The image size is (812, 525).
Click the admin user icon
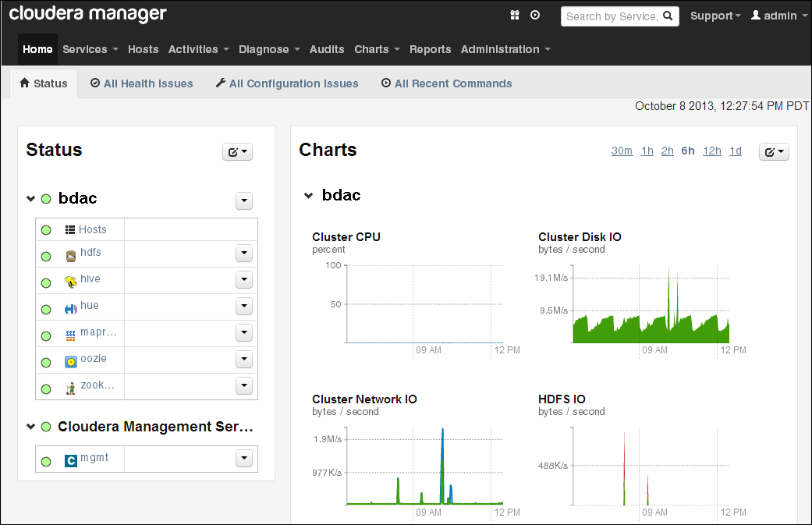tap(756, 15)
